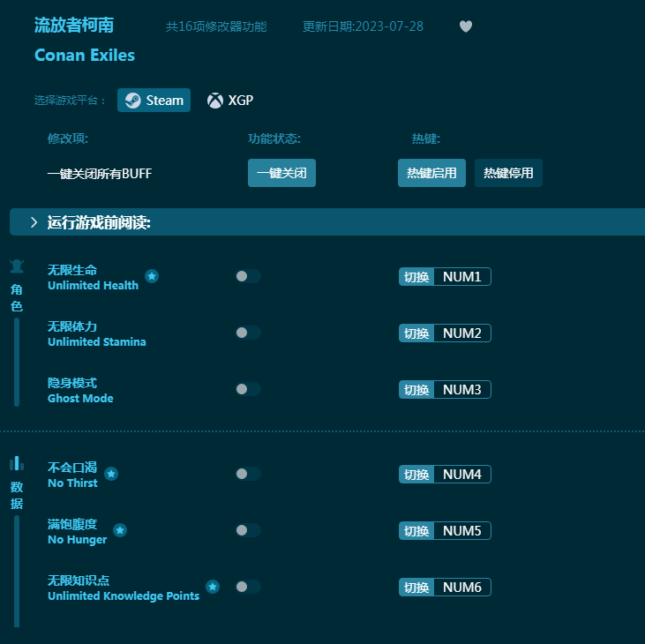Click the Ghost Mode label

pyautogui.click(x=80, y=398)
